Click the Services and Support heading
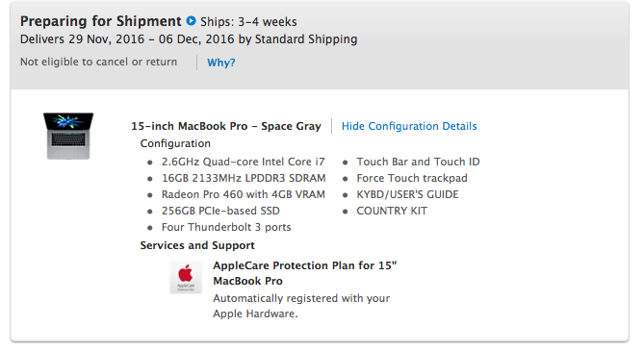 tap(197, 245)
